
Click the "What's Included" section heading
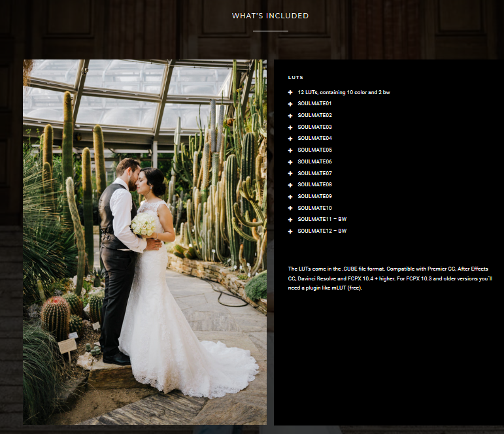[x=270, y=16]
